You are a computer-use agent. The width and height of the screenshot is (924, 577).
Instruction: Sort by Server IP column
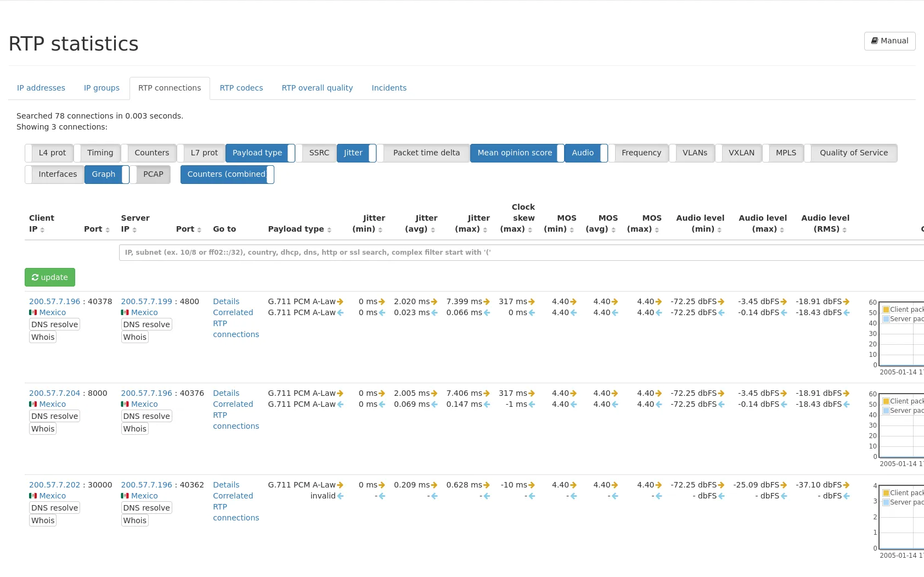(x=134, y=230)
